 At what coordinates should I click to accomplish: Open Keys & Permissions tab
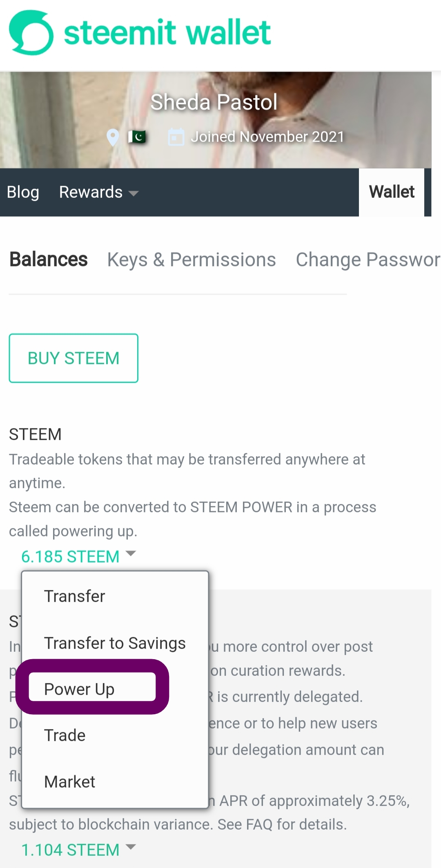192,260
